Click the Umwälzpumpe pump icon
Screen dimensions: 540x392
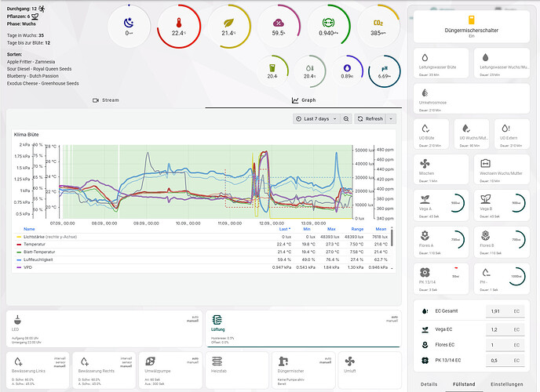point(151,360)
